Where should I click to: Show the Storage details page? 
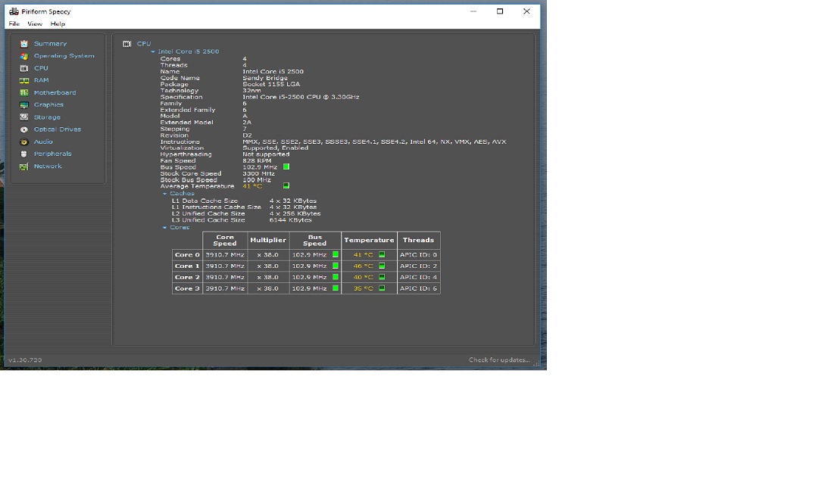[47, 117]
